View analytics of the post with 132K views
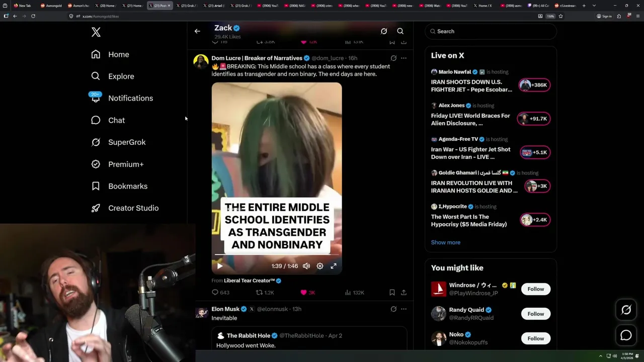This screenshot has height=362, width=644. 354,293
